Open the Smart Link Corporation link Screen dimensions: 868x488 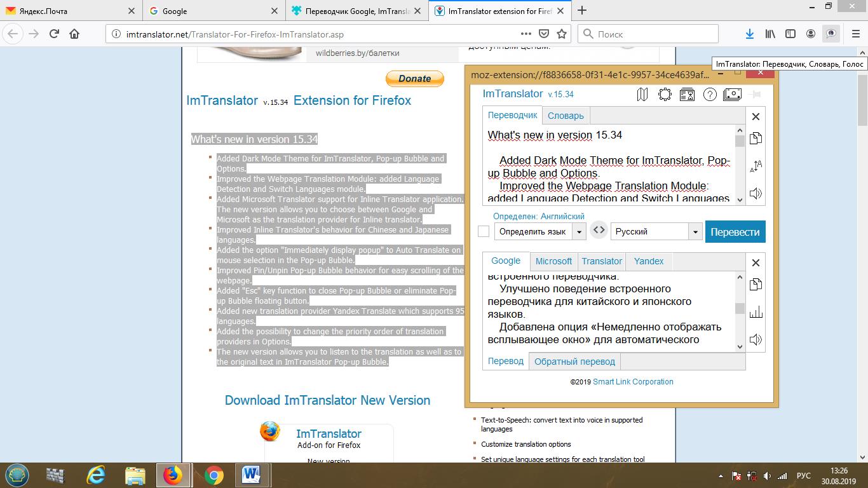[x=633, y=381]
